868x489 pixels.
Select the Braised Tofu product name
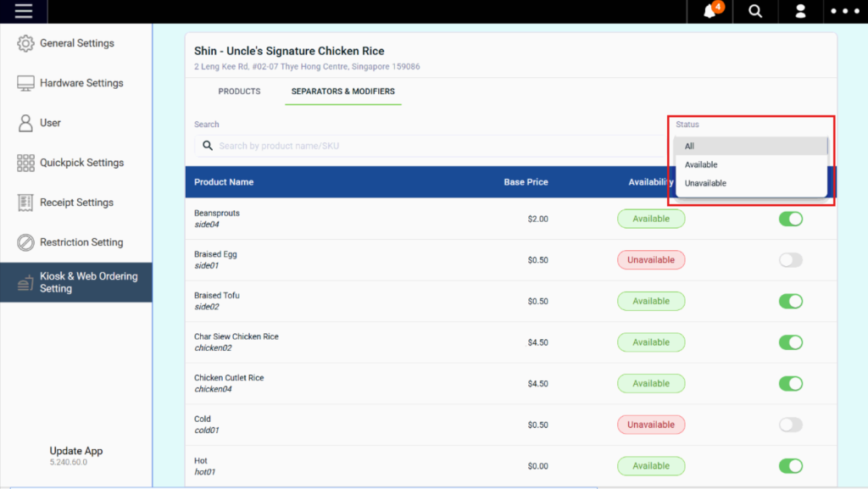[217, 296]
